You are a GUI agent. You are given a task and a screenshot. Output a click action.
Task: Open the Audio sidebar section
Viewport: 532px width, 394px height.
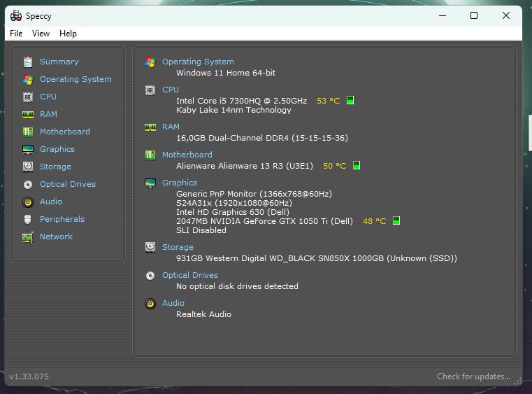51,202
